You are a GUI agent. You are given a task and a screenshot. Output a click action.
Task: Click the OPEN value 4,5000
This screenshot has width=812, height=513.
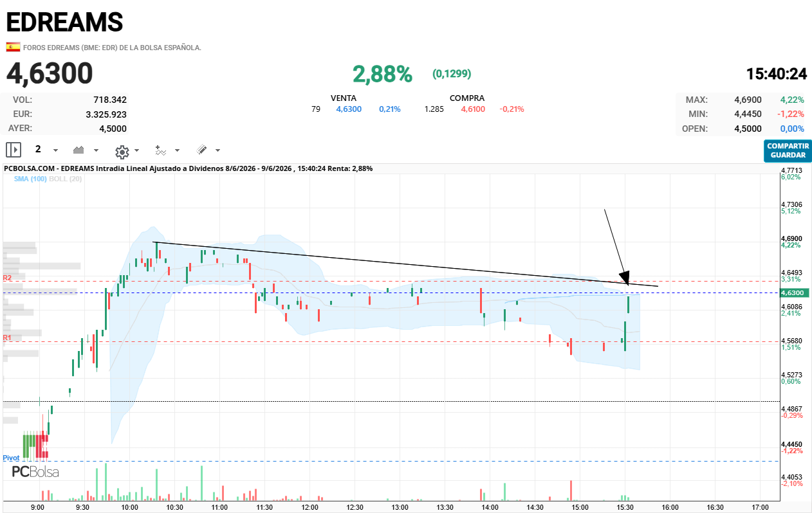[748, 129]
